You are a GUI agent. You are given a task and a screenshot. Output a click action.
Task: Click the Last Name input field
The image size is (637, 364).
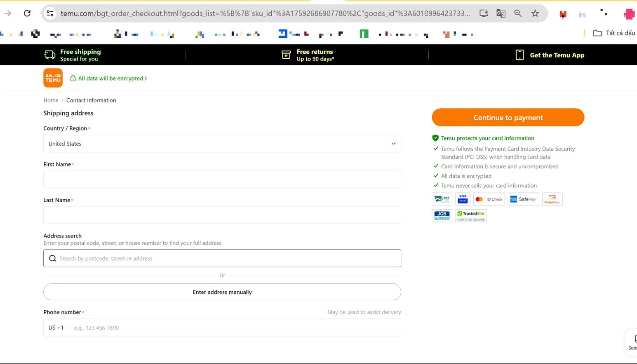click(222, 215)
